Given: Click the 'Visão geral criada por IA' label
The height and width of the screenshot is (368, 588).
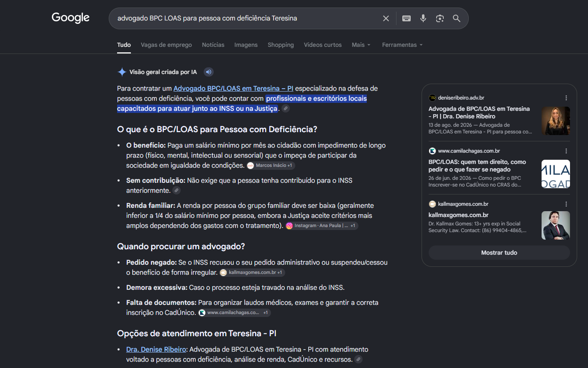Looking at the screenshot, I should pyautogui.click(x=163, y=72).
